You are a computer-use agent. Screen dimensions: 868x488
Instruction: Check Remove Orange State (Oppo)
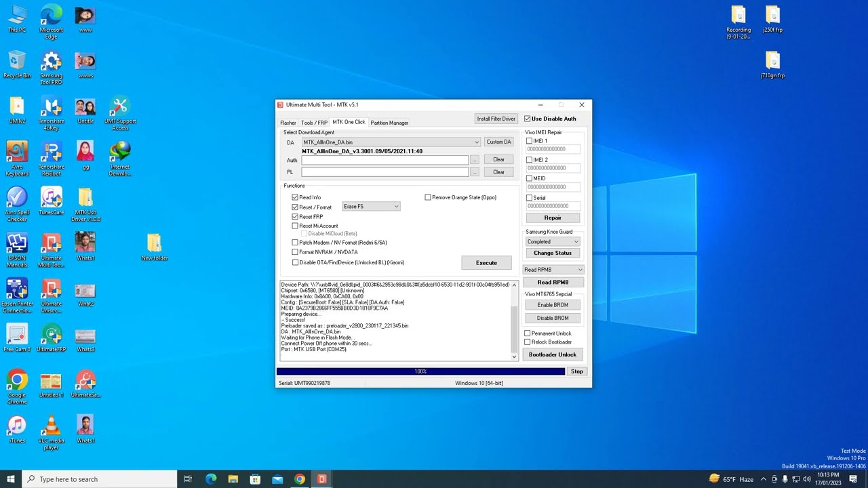point(428,197)
